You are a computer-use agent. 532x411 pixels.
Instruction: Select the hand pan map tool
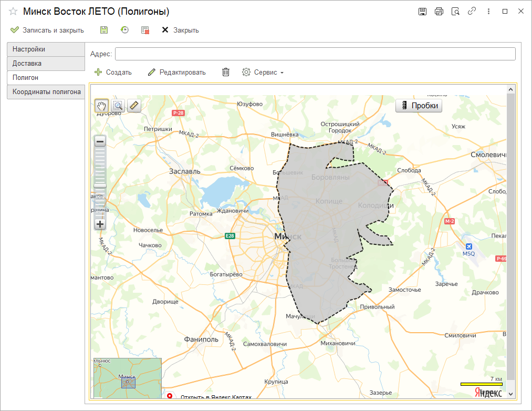pyautogui.click(x=101, y=106)
